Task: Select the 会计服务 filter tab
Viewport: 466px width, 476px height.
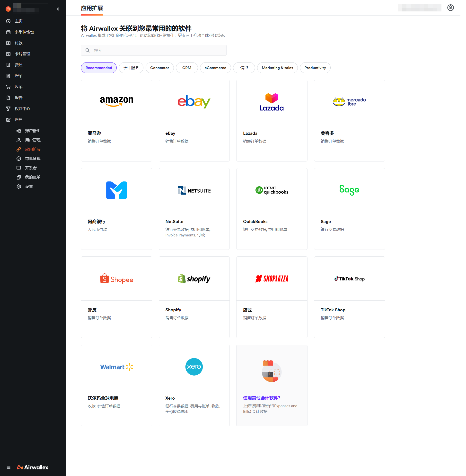Action: point(131,68)
